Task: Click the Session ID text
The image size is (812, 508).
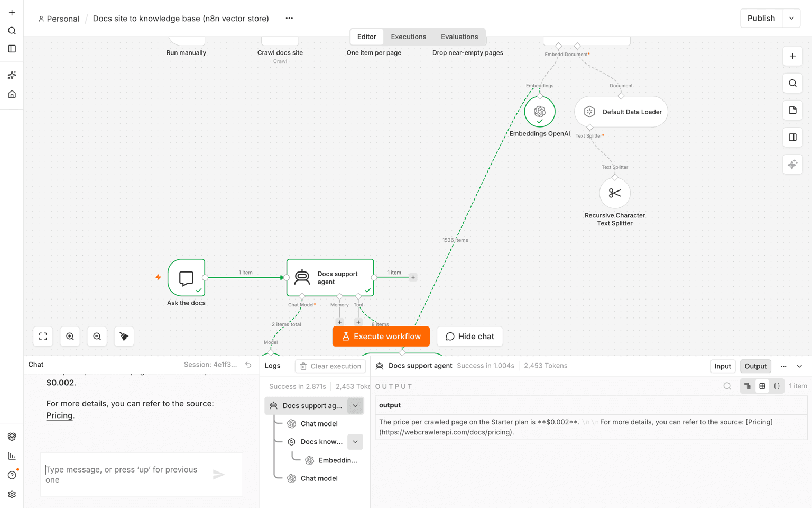Action: click(210, 365)
